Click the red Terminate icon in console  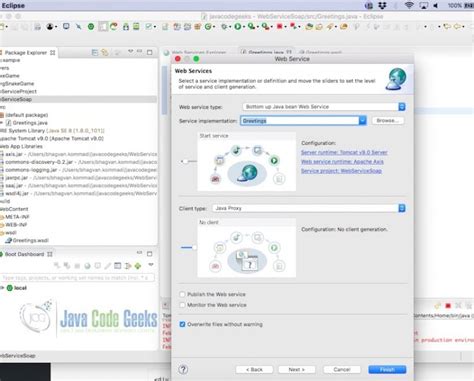tap(448, 306)
